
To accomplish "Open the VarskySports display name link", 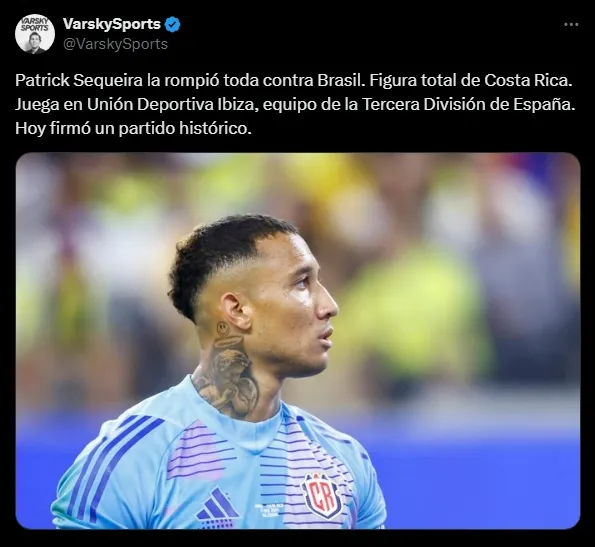I will 112,24.
